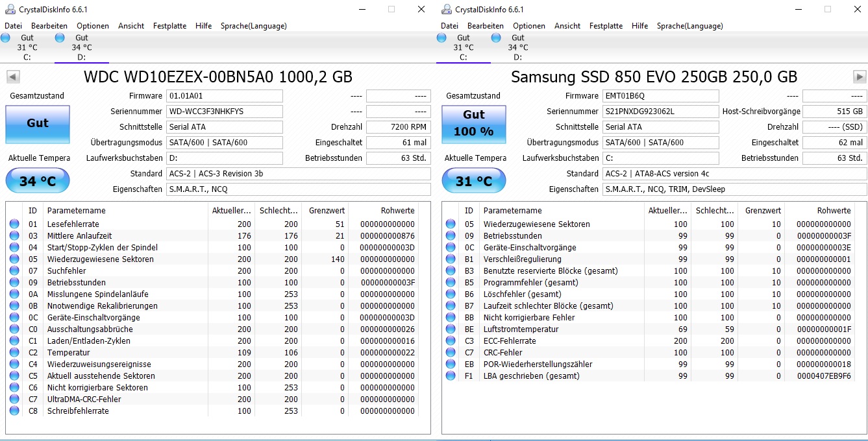Image resolution: width=868 pixels, height=441 pixels.
Task: Click status orb for Luftstromtemperatur row
Action: pos(451,329)
